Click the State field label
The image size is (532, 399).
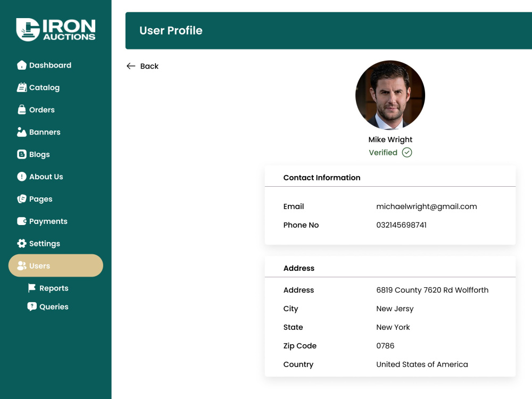(293, 327)
